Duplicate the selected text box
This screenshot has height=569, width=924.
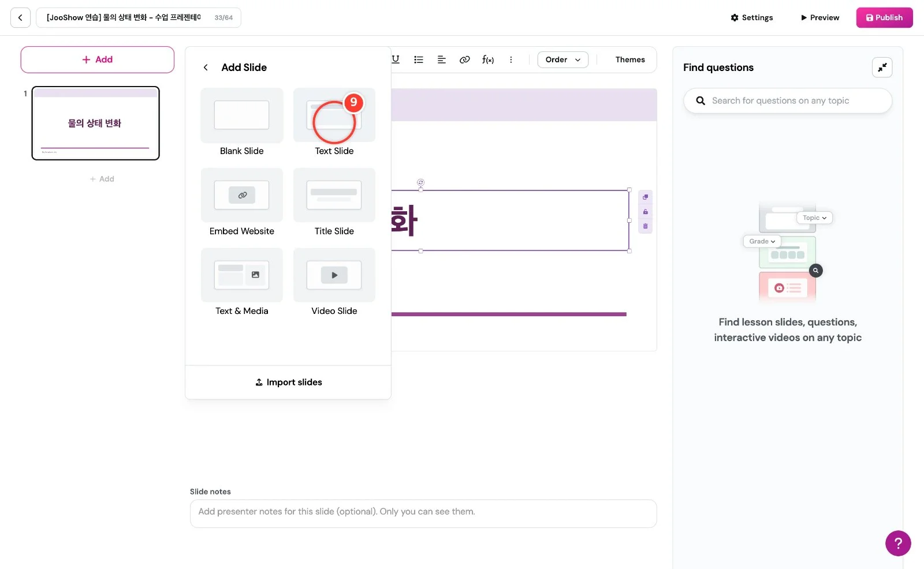[x=646, y=197]
